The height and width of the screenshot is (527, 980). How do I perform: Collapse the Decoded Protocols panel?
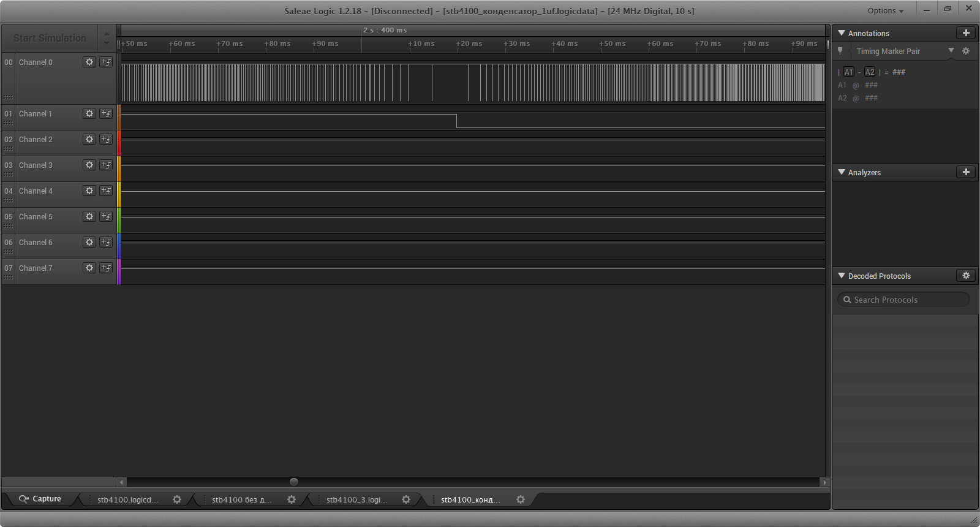[x=842, y=276]
